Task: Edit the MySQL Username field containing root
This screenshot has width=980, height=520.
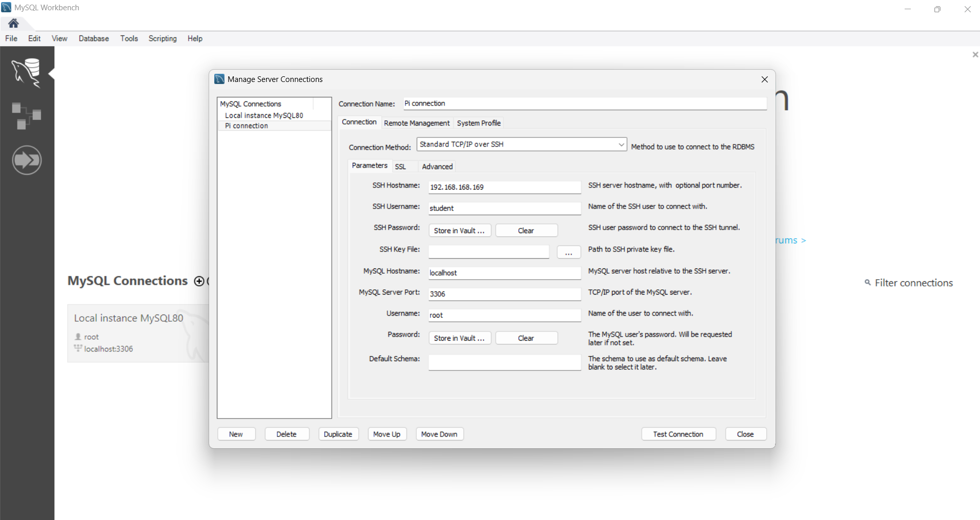Action: tap(505, 315)
